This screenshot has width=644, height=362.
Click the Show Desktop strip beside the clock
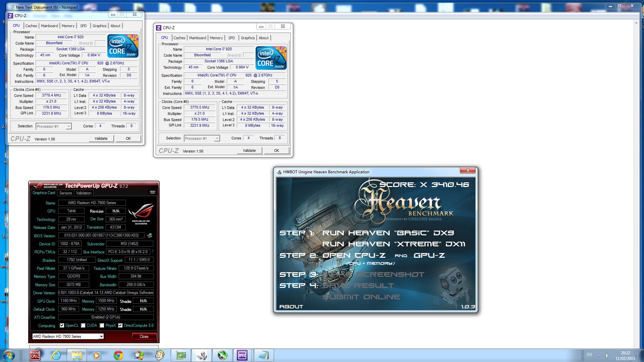(x=641, y=355)
